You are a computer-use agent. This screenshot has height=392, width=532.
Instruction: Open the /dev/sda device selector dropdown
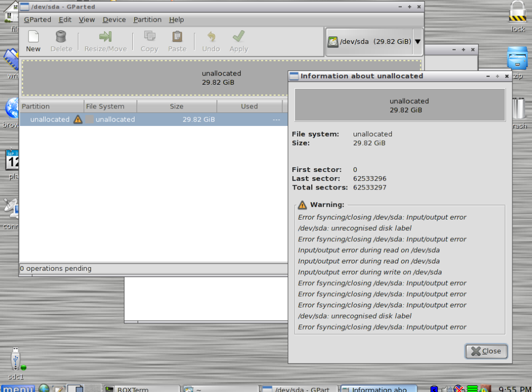374,42
